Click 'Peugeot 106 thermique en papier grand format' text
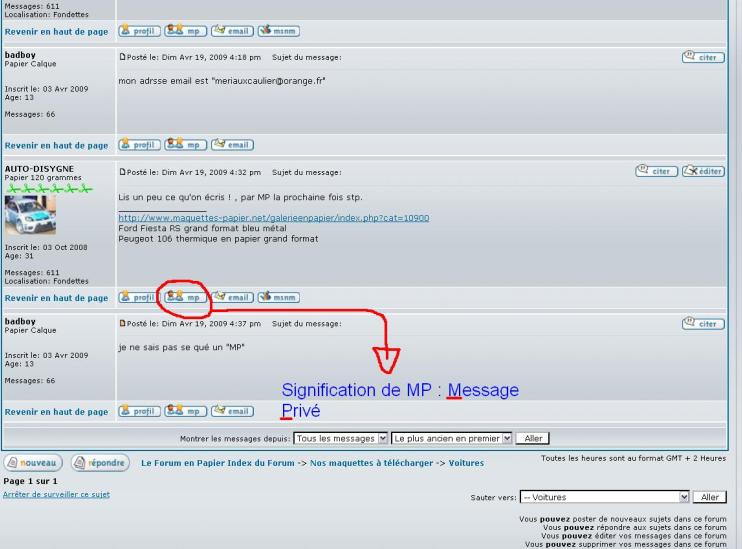 coord(218,239)
